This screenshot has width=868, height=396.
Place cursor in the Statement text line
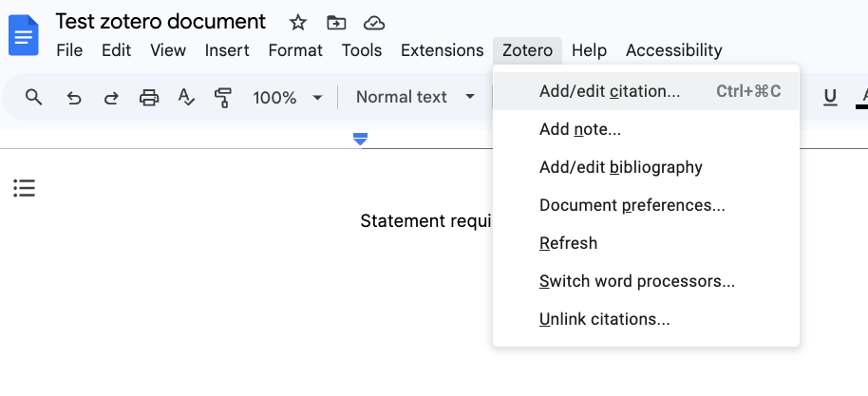pos(425,221)
